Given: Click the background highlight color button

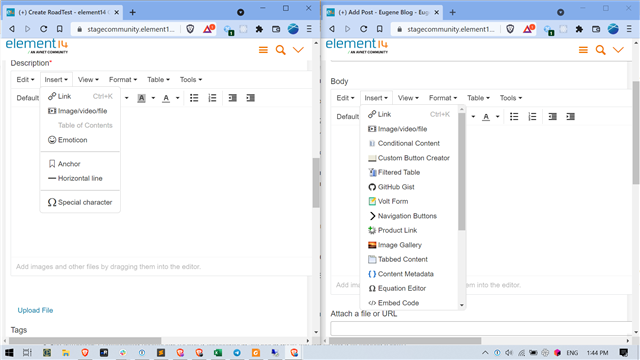Looking at the screenshot, I should tap(141, 98).
